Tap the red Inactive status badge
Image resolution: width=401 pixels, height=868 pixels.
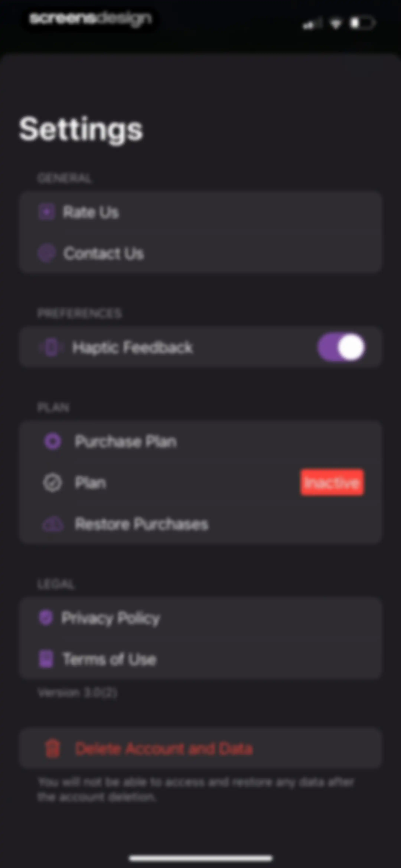point(332,482)
